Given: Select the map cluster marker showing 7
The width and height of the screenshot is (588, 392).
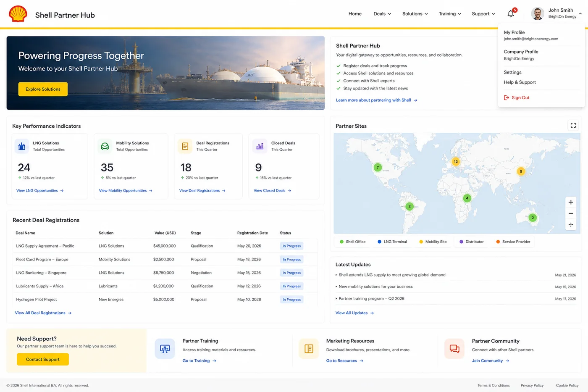Looking at the screenshot, I should [378, 167].
